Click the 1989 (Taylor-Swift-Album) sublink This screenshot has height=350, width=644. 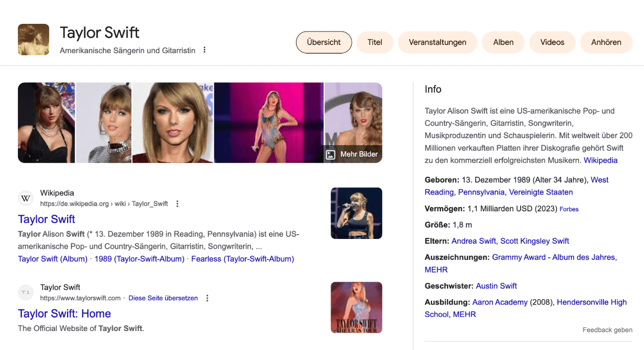[x=139, y=258]
